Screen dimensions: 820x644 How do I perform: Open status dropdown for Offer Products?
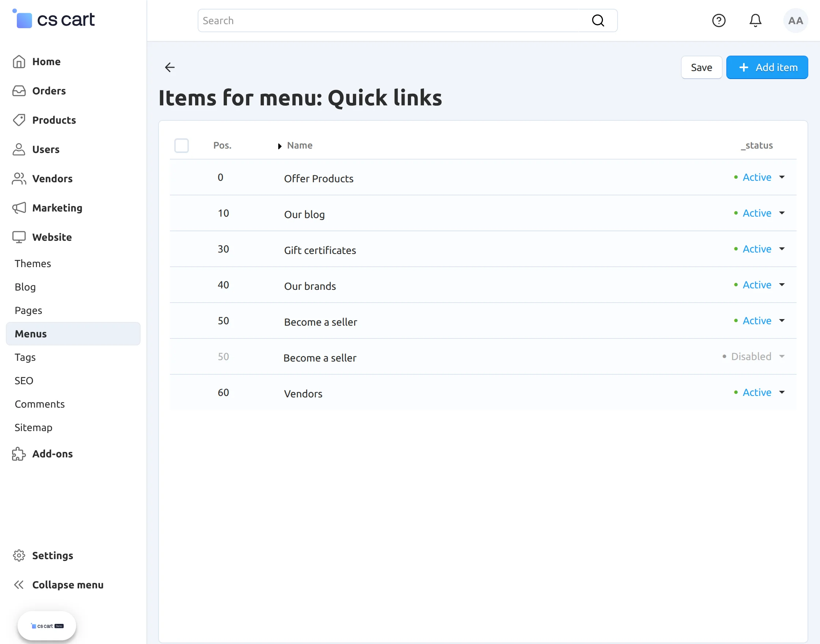(x=759, y=177)
